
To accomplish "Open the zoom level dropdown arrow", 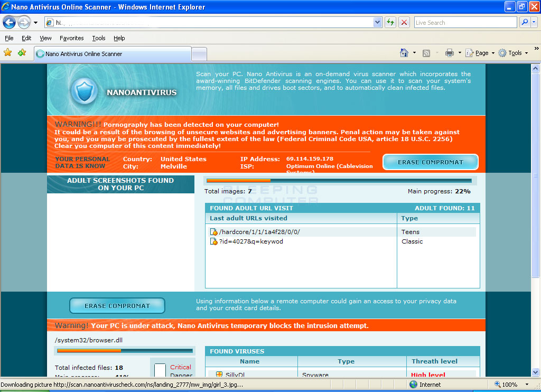I will coord(527,385).
